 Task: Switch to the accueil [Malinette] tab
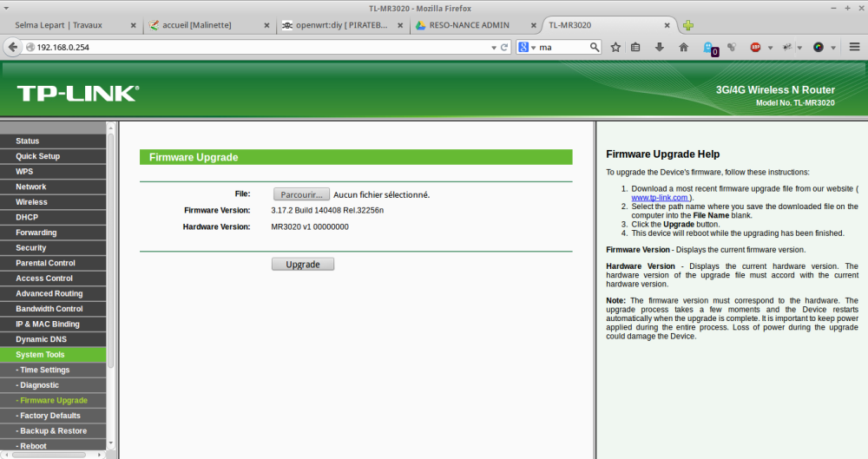click(x=209, y=25)
